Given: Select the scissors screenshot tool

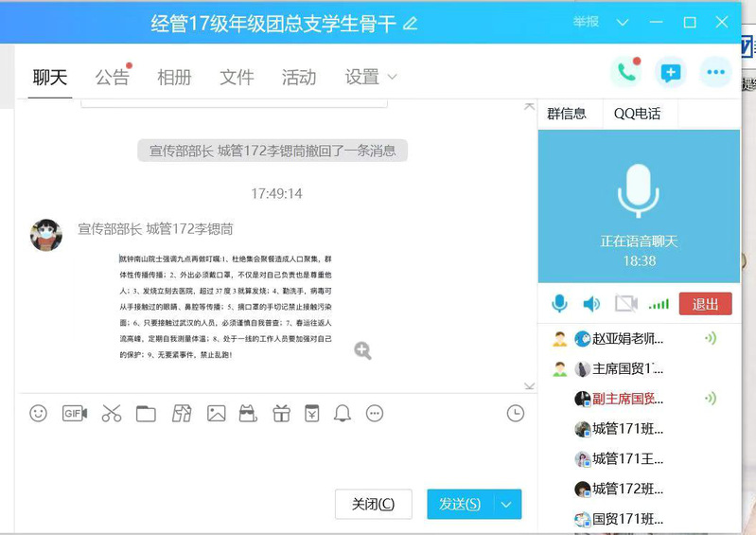Looking at the screenshot, I should tap(112, 413).
